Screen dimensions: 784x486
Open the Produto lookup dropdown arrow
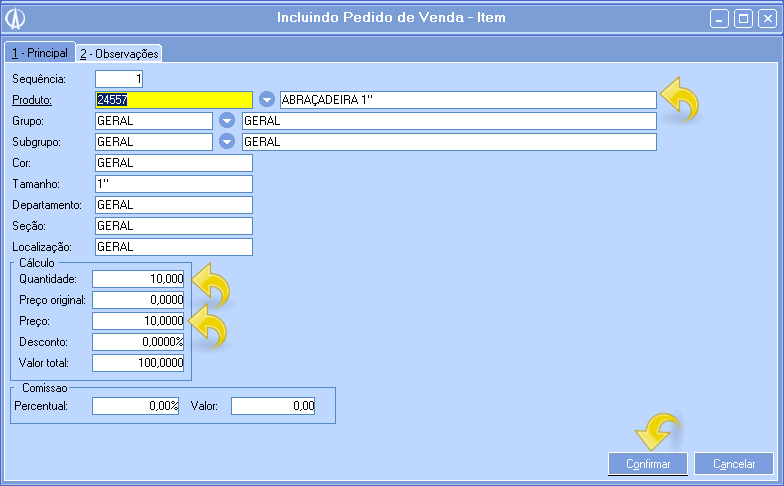click(267, 100)
